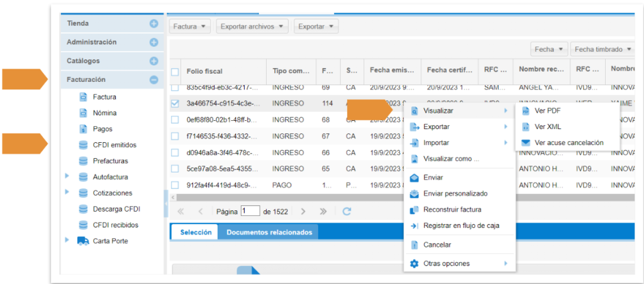The width and height of the screenshot is (644, 284).
Task: Choose Visualizar como ... in context menu
Action: (x=459, y=159)
